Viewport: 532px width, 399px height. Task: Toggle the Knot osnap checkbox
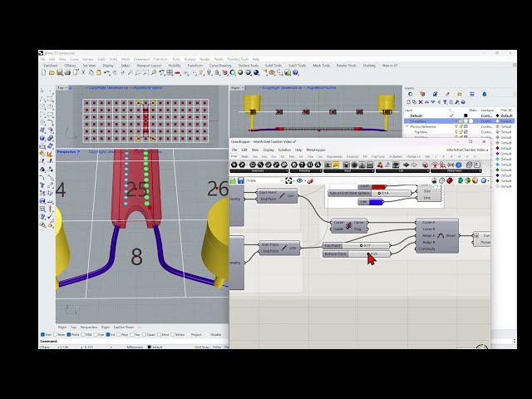(x=160, y=334)
